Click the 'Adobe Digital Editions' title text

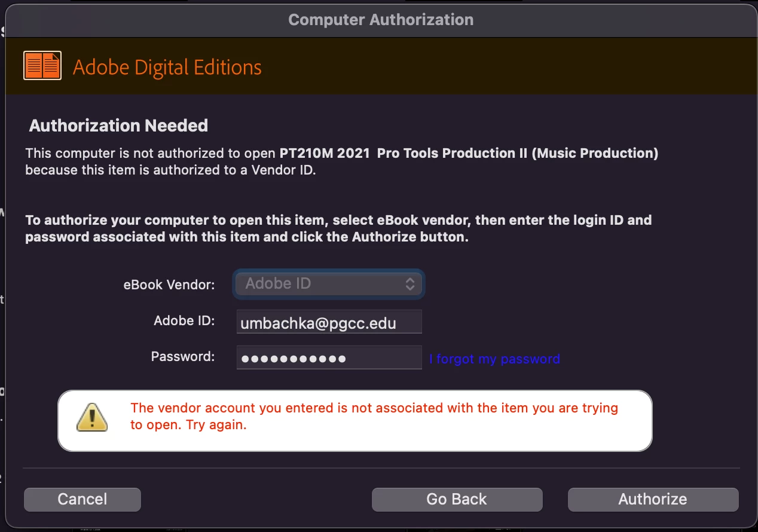click(167, 67)
